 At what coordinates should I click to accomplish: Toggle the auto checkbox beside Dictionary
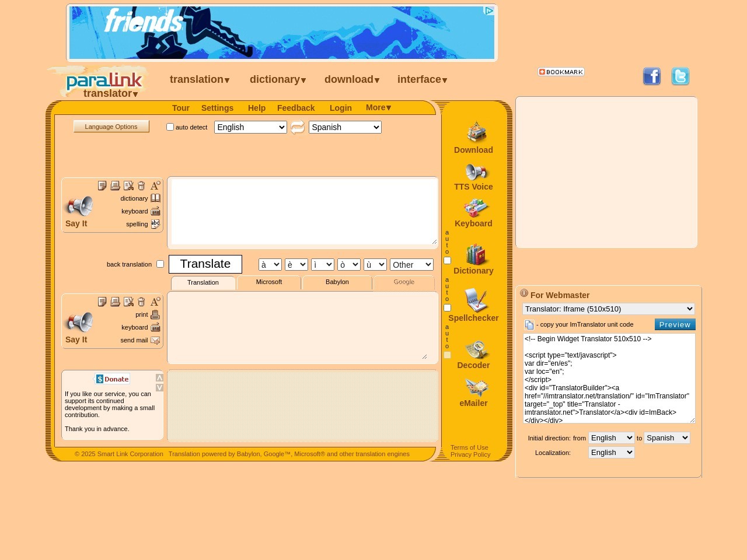point(448,261)
